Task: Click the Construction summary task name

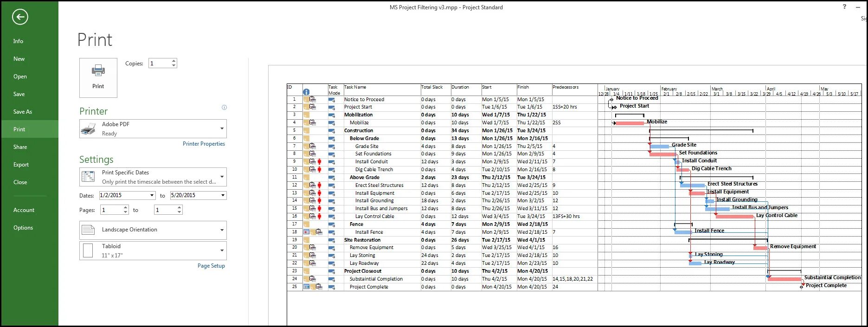Action: pos(359,131)
